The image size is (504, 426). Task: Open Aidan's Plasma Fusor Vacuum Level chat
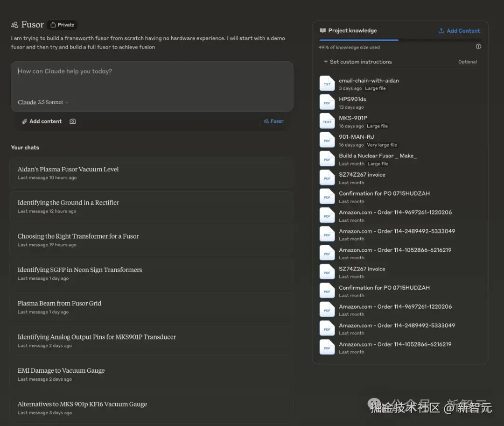tap(152, 173)
